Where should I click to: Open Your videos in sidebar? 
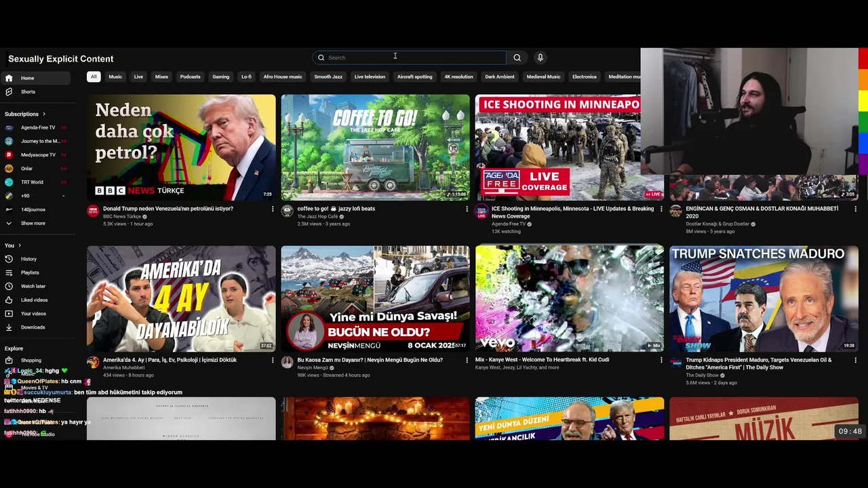(x=33, y=313)
